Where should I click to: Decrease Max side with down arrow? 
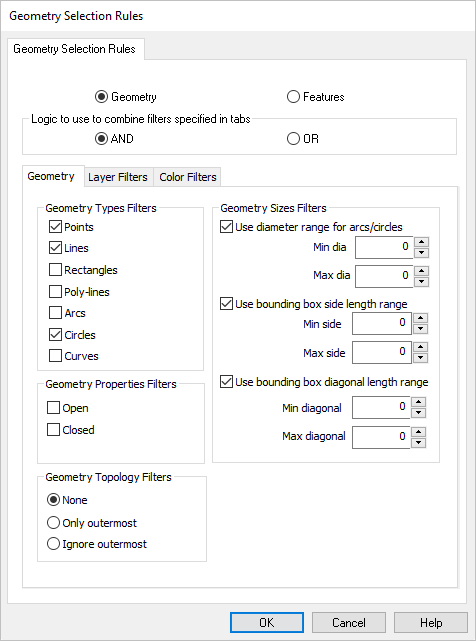[420, 358]
